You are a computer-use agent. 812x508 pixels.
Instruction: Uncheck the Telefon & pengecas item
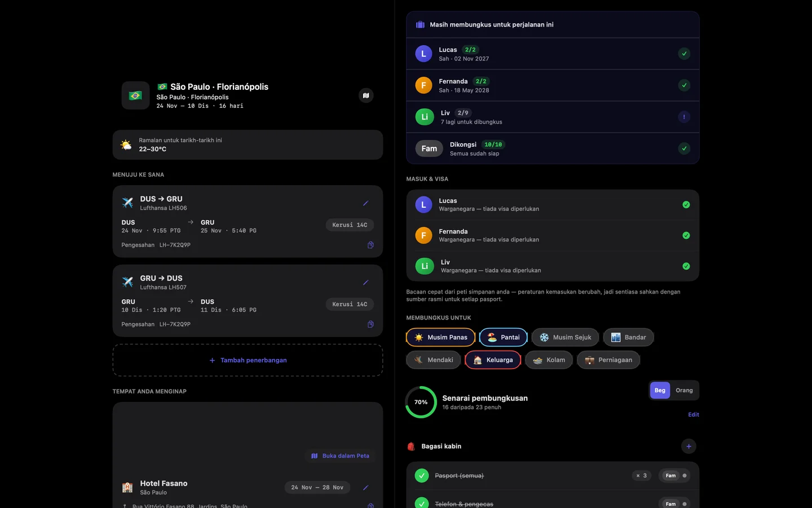pos(422,503)
